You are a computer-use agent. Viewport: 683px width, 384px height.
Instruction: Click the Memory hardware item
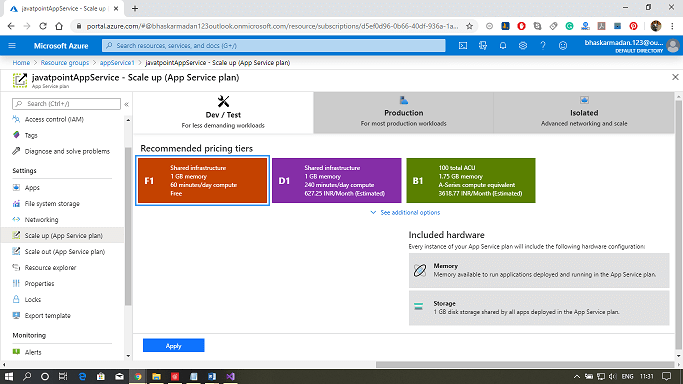539,270
